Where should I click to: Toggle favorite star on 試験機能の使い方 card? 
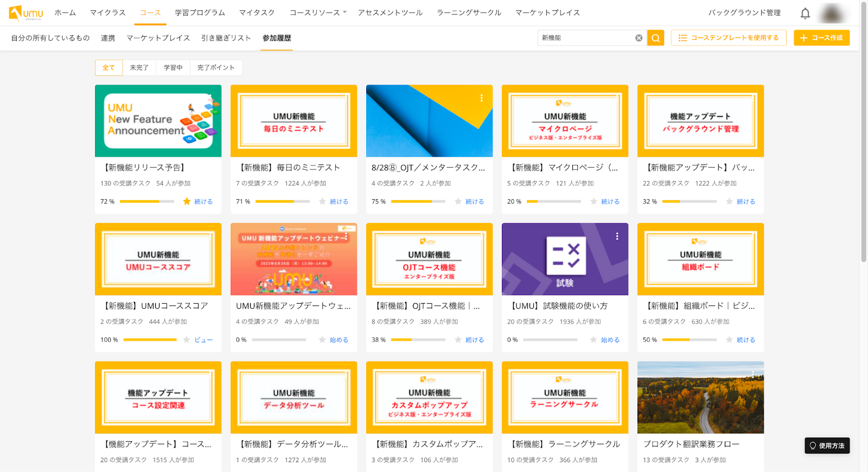tap(593, 340)
